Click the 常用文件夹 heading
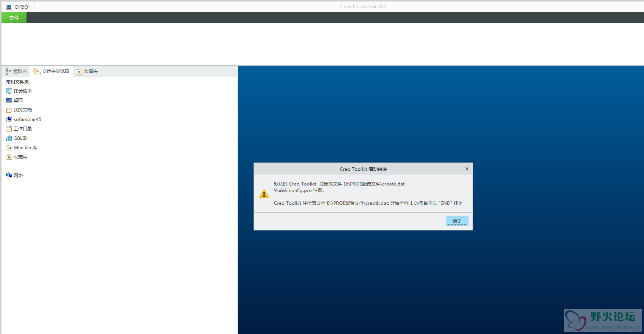644x334 pixels. [x=17, y=82]
